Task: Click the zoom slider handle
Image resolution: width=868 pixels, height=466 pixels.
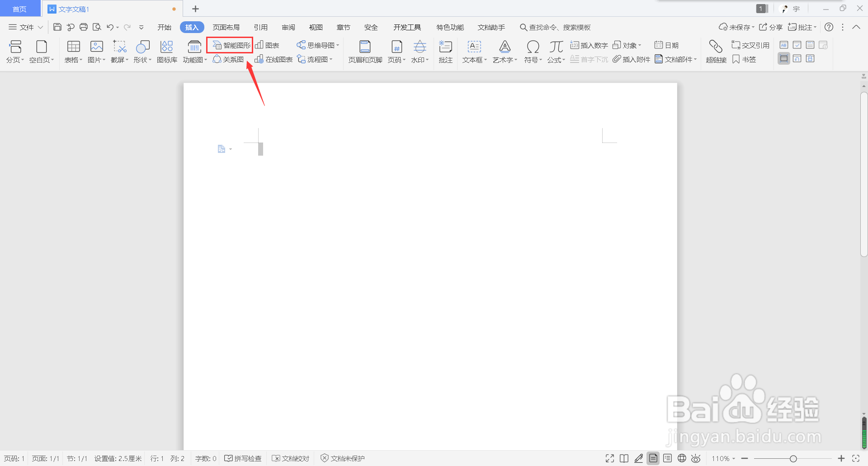Action: 793,458
